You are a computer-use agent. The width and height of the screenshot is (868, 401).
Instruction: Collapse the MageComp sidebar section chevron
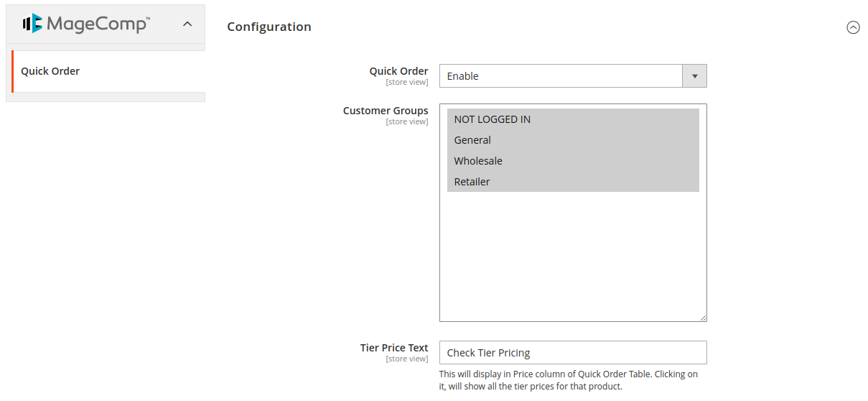pyautogui.click(x=187, y=24)
